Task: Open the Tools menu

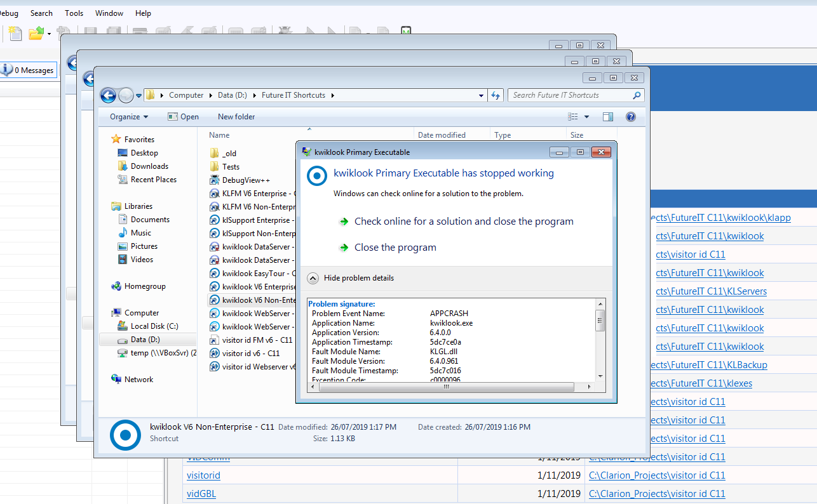Action: (x=74, y=13)
